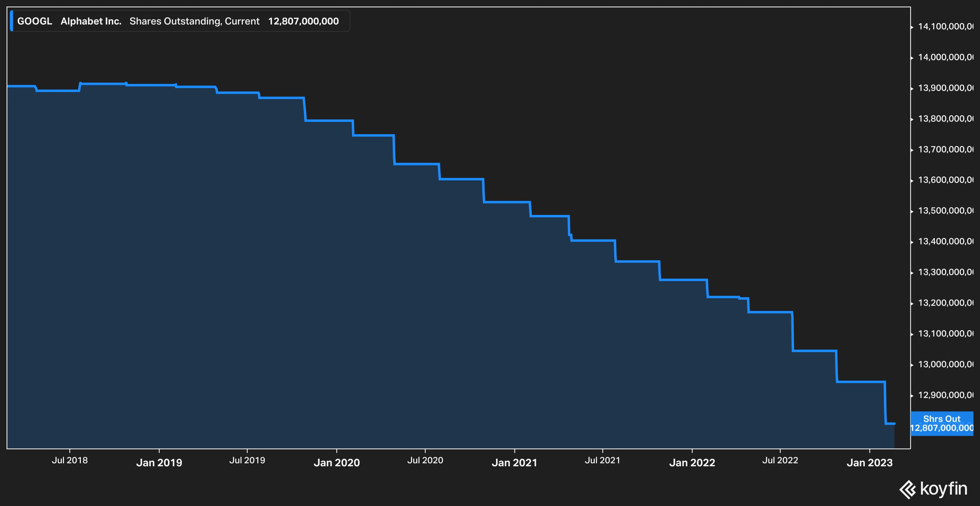Viewport: 980px width, 506px height.
Task: Click the final data point of the line
Action: click(x=895, y=424)
